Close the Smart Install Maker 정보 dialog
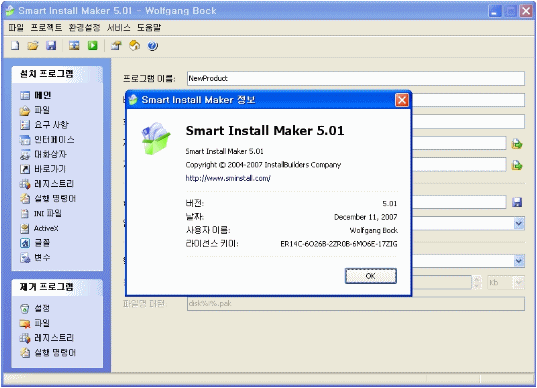 pos(402,100)
